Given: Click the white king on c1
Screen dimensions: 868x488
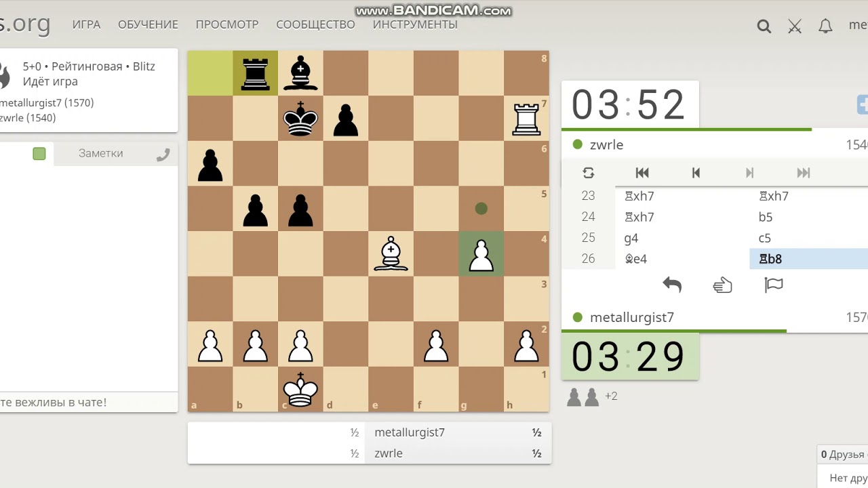Looking at the screenshot, I should (x=300, y=389).
